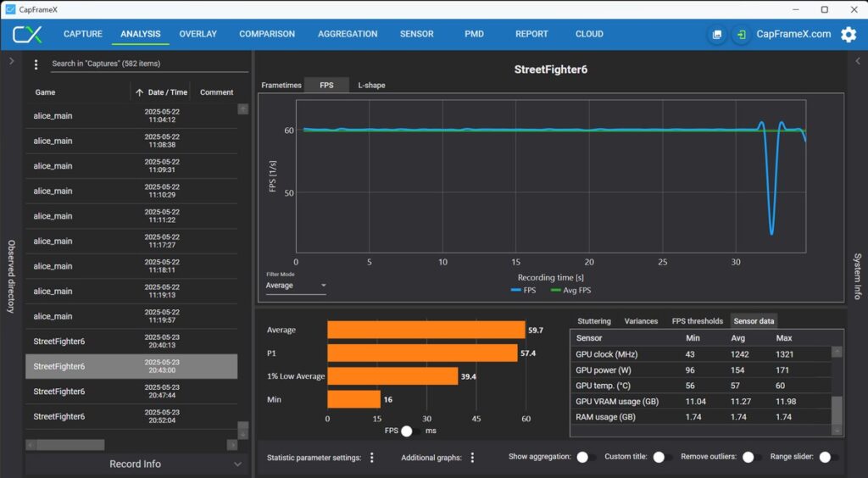Enable Custom title toggle
This screenshot has width=868, height=478.
coord(662,457)
